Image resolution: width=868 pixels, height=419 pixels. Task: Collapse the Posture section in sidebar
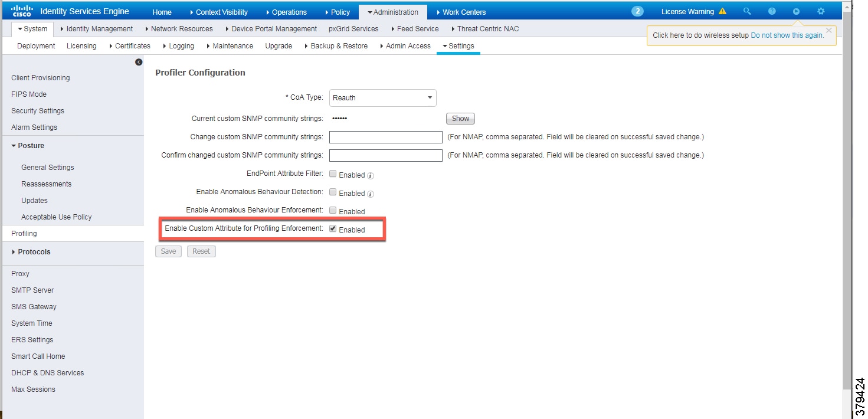tap(27, 146)
